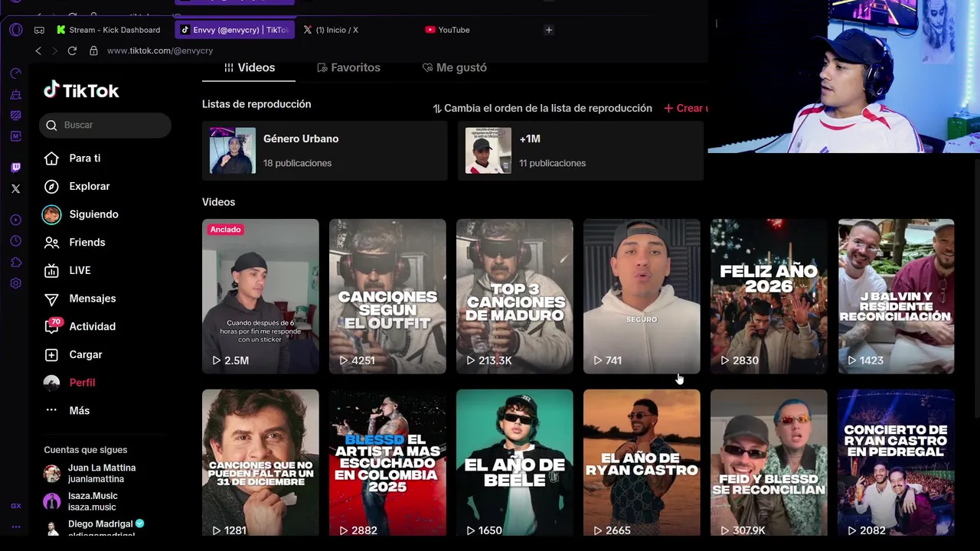The width and height of the screenshot is (980, 551).
Task: Open the Blessd artista más escuchado video
Action: (387, 463)
